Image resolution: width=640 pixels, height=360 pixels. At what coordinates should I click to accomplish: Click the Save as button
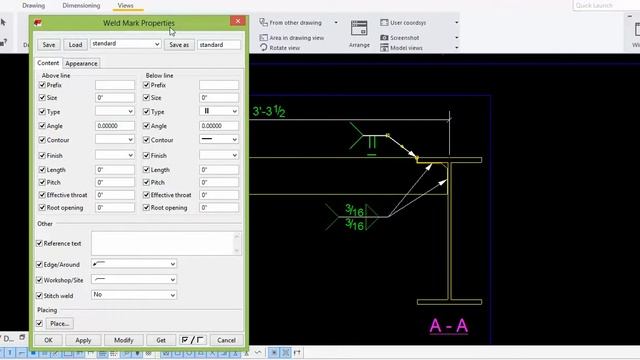(179, 44)
